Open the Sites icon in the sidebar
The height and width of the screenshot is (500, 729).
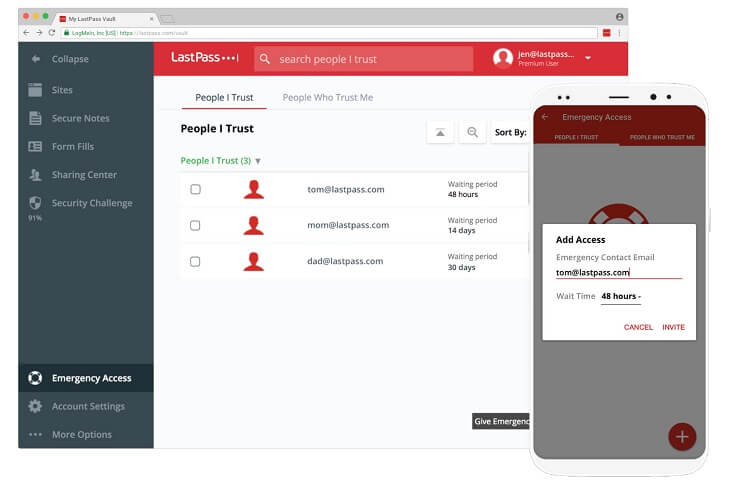click(35, 90)
